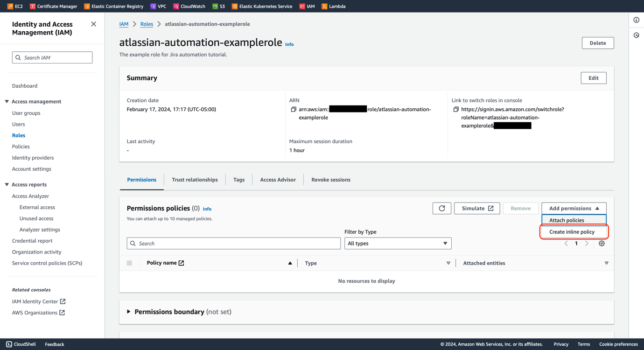Edit the role Summary

594,78
